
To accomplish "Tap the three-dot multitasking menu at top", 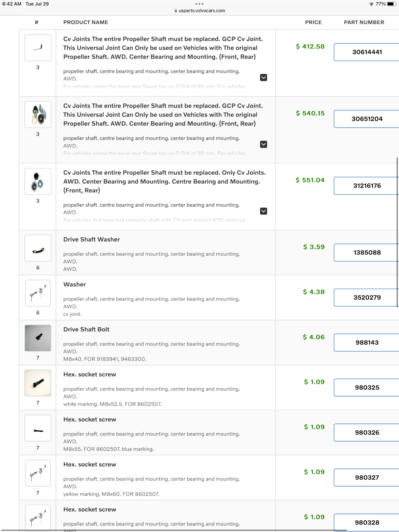I will coord(199,4).
